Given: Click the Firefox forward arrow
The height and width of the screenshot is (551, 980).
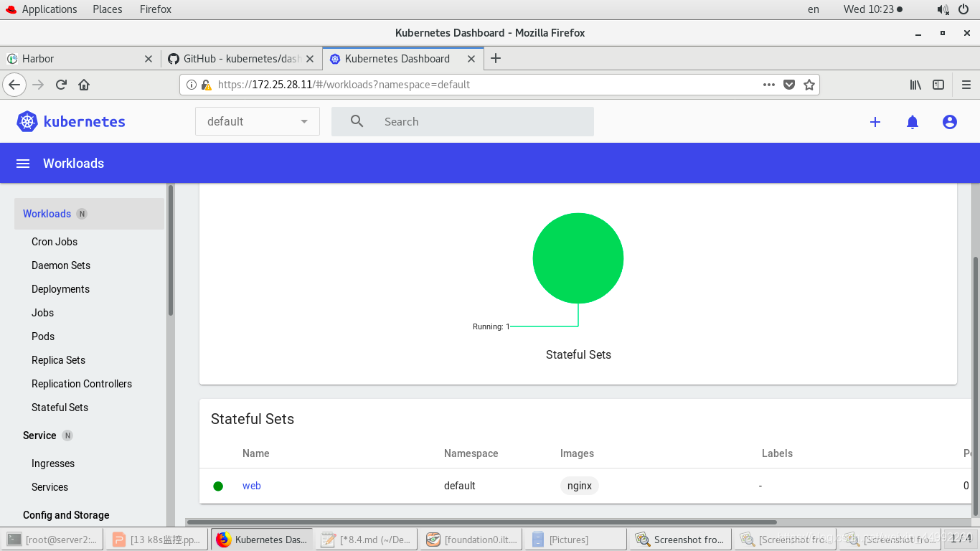Looking at the screenshot, I should point(38,85).
